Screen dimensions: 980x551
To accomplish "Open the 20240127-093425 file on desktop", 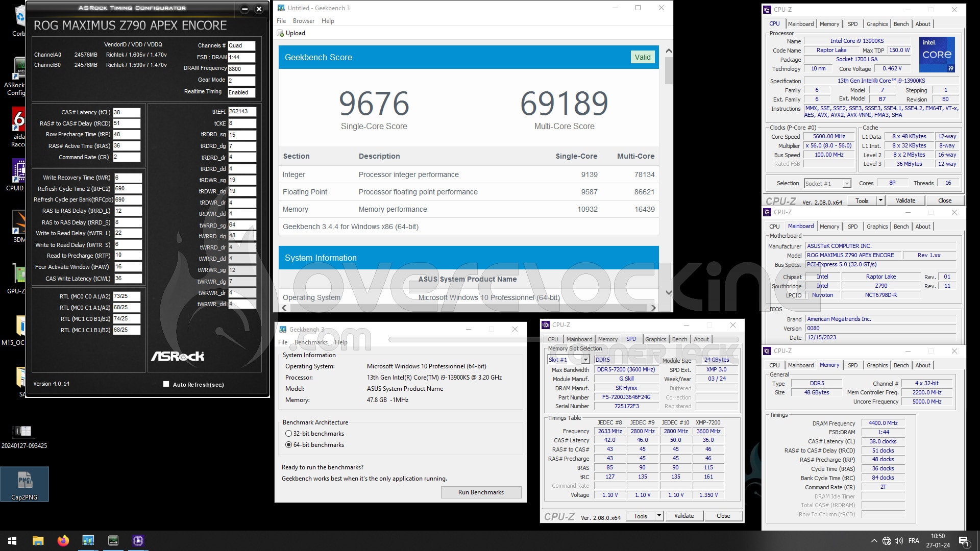I will (24, 437).
